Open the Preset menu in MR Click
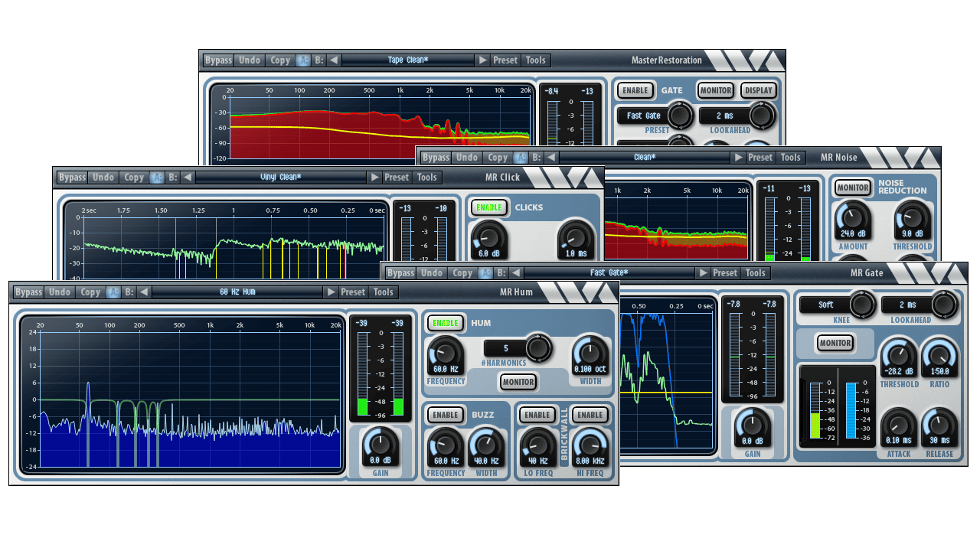 coord(397,178)
